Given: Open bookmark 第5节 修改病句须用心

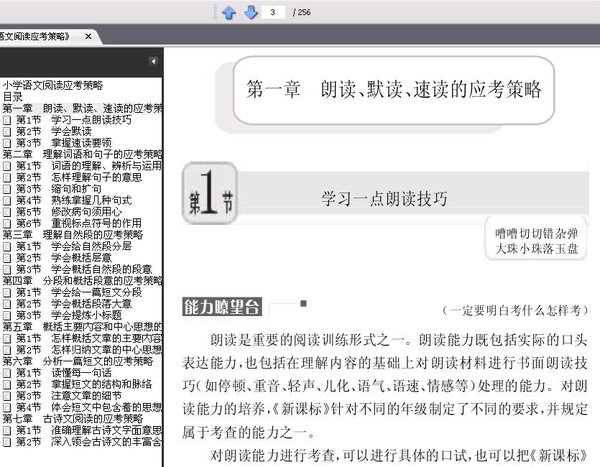Looking at the screenshot, I should (x=69, y=212).
